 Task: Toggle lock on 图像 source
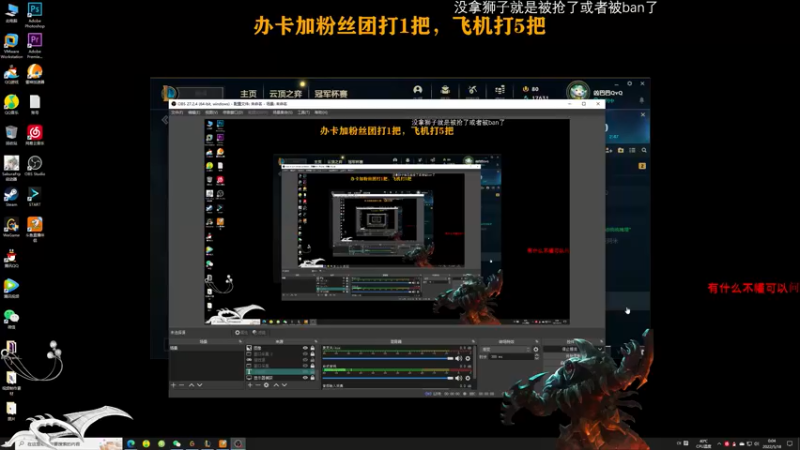click(312, 348)
